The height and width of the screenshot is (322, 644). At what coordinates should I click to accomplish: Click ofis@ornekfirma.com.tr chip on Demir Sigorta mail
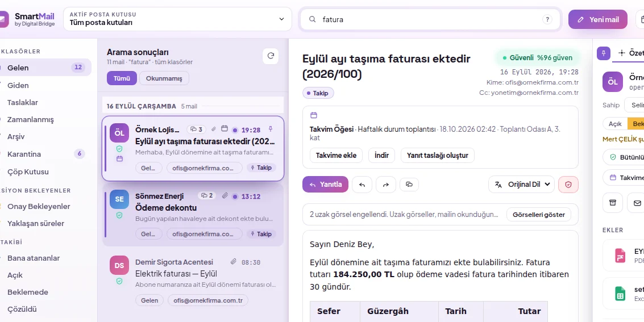click(208, 300)
